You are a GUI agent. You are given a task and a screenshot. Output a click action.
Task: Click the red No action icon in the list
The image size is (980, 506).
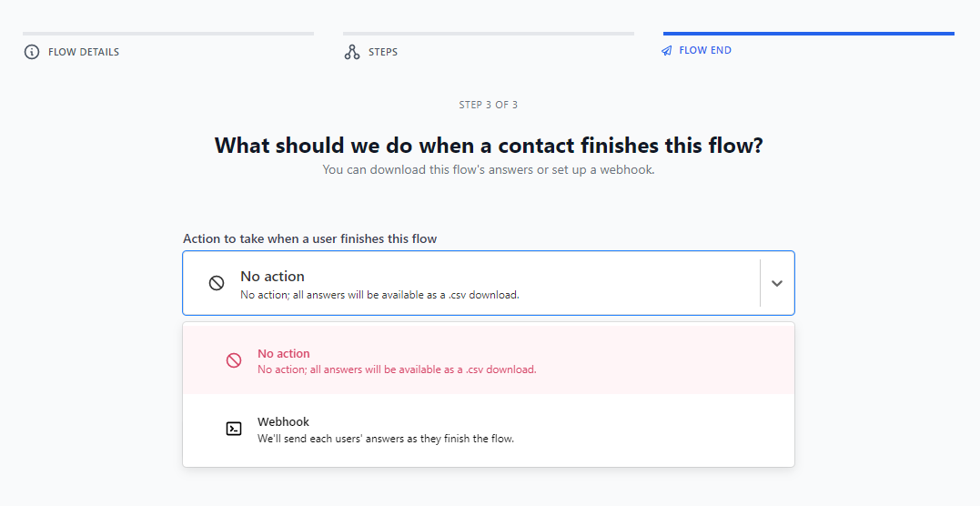(234, 360)
